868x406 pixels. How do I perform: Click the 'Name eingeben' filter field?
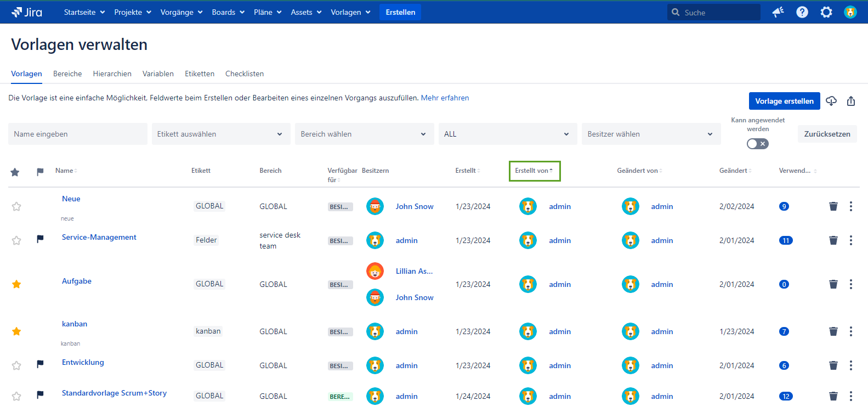pyautogui.click(x=77, y=134)
